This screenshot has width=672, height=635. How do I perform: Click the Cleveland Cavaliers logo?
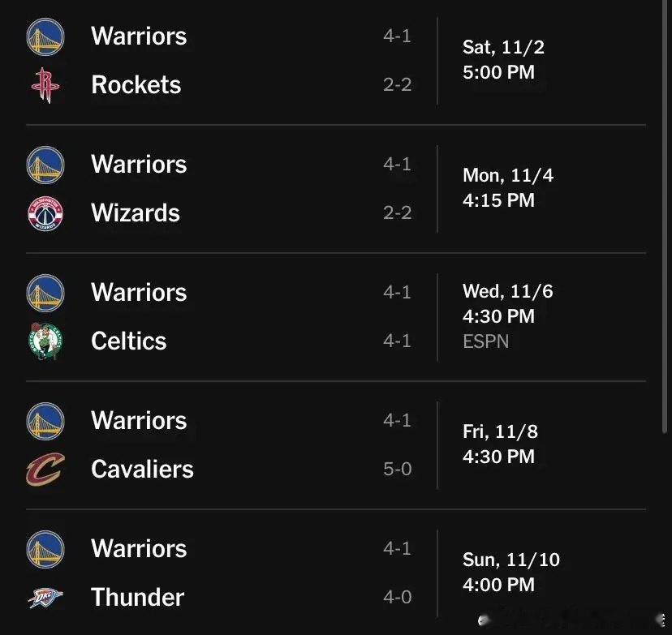click(x=45, y=470)
